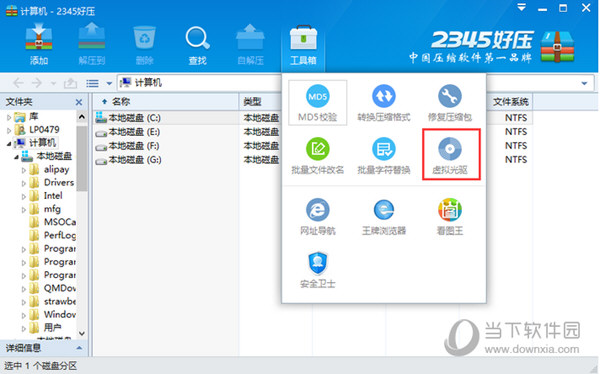The width and height of the screenshot is (600, 374).
Task: Go up one folder level
Action: pos(70,83)
